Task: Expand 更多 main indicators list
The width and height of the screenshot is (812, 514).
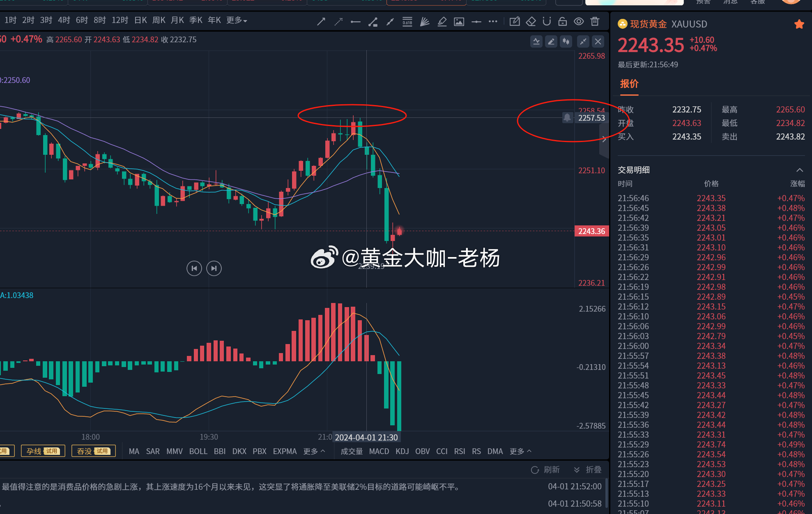Action: point(314,451)
